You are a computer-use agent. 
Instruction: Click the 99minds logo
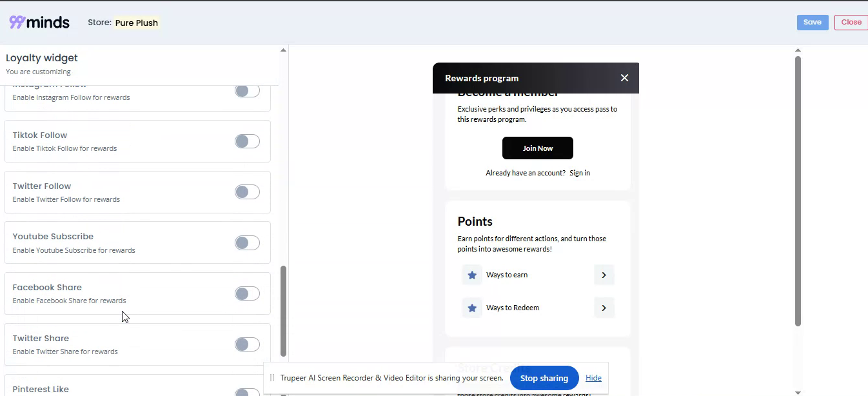(39, 22)
